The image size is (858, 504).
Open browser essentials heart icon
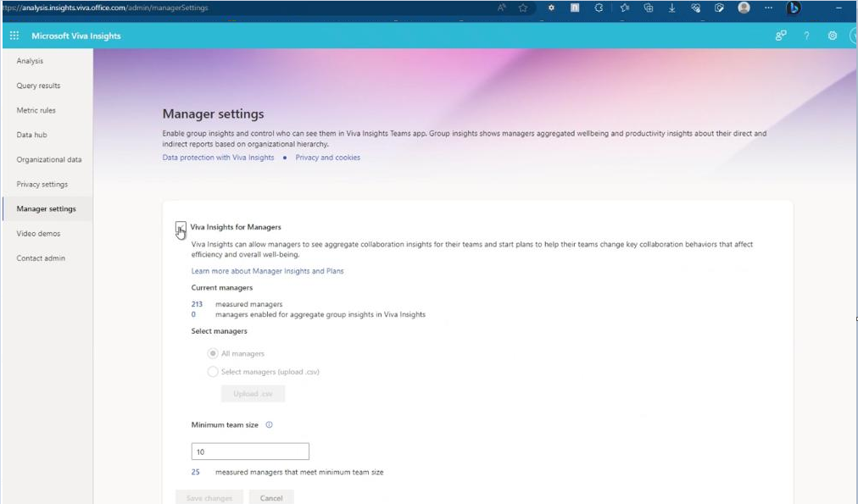(x=695, y=8)
